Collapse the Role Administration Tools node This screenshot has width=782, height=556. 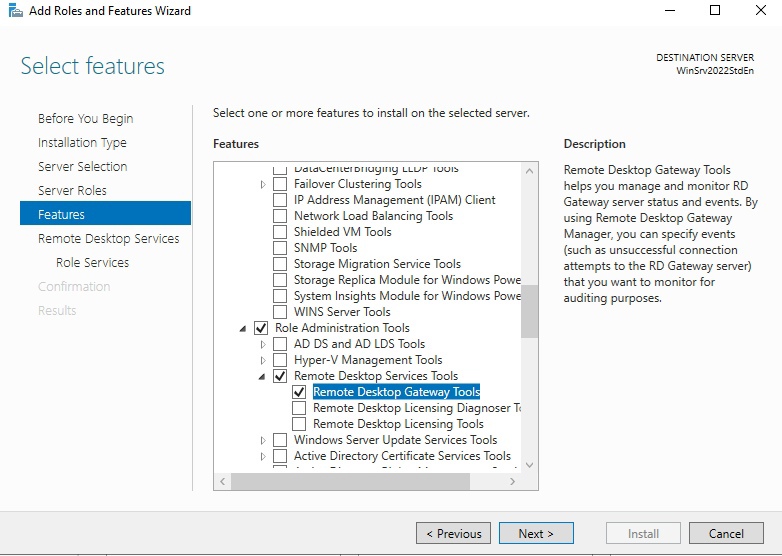[244, 328]
